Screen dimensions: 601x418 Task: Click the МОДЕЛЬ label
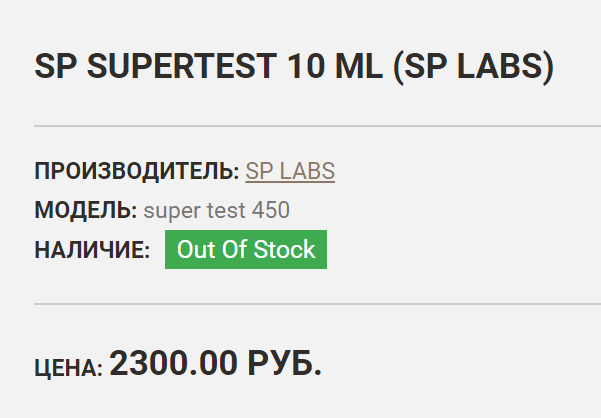[x=86, y=211]
